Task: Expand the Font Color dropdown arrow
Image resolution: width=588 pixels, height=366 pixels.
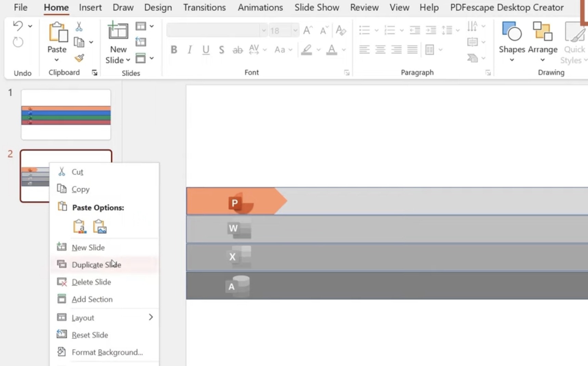Action: tap(344, 50)
